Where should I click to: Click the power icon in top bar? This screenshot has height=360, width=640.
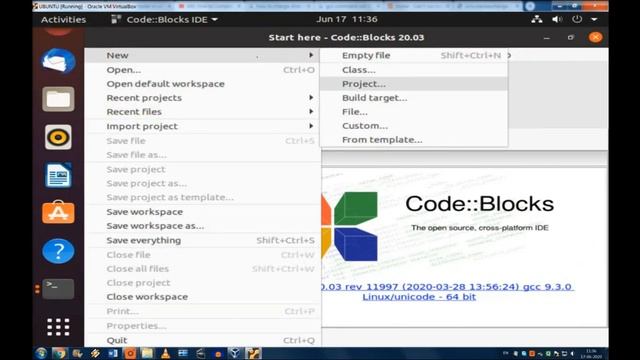[577, 19]
